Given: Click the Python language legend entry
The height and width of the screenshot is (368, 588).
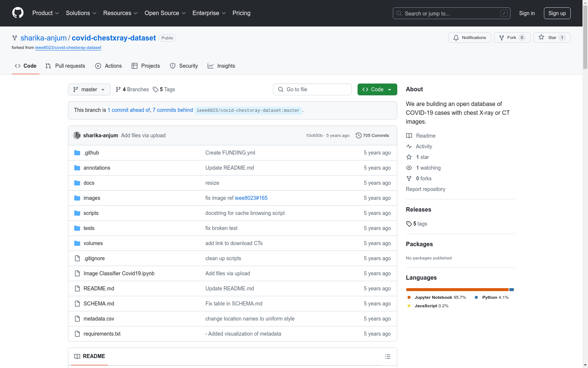Looking at the screenshot, I should coord(492,297).
